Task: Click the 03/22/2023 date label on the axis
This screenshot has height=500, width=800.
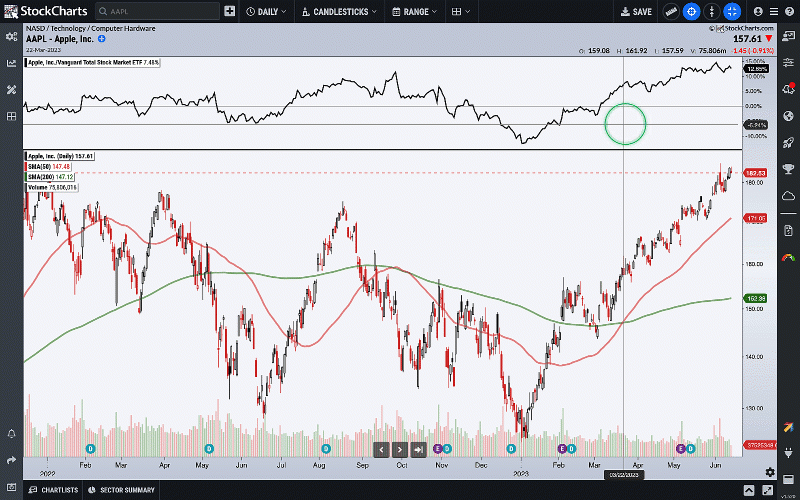Action: pos(624,475)
